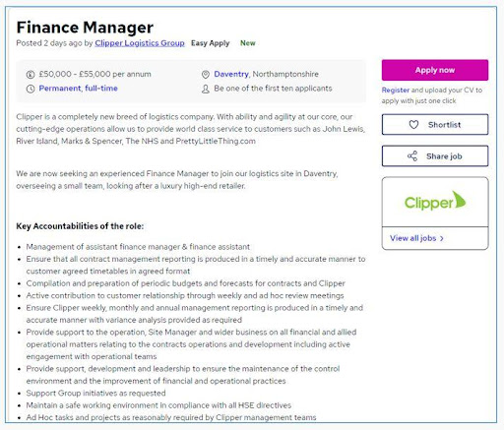Click the clock icon beside Permanent
Screen dimensions: 504x430
(31, 89)
